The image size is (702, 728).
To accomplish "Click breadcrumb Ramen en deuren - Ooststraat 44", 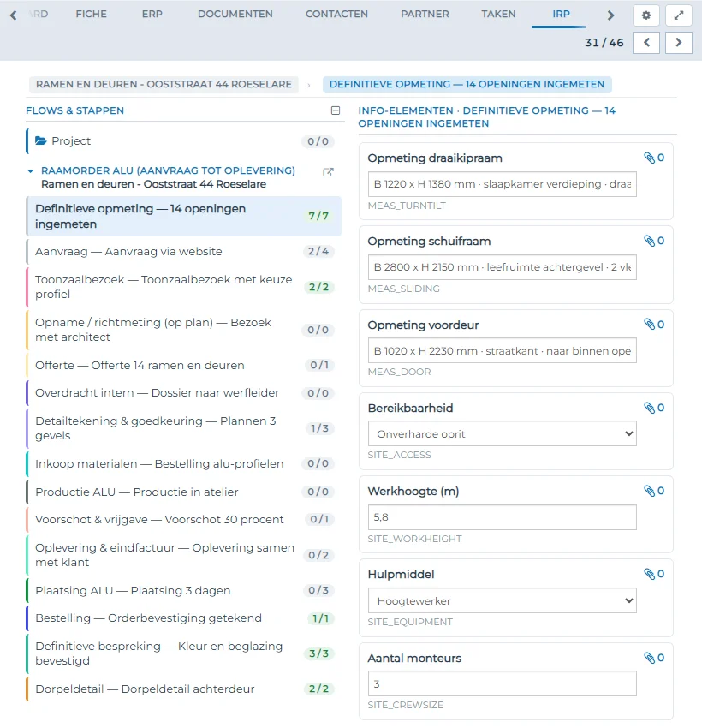I will point(164,85).
